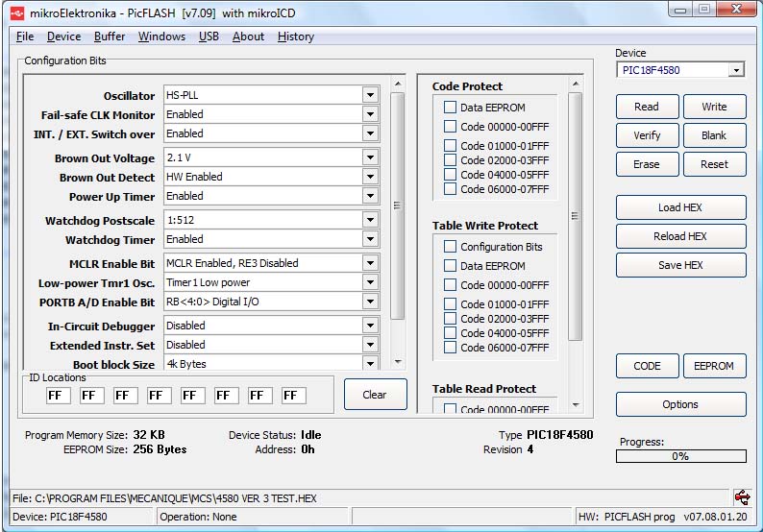This screenshot has width=763, height=532.
Task: Tick Code 00000-00FFF under Code Protect
Action: pyautogui.click(x=450, y=127)
